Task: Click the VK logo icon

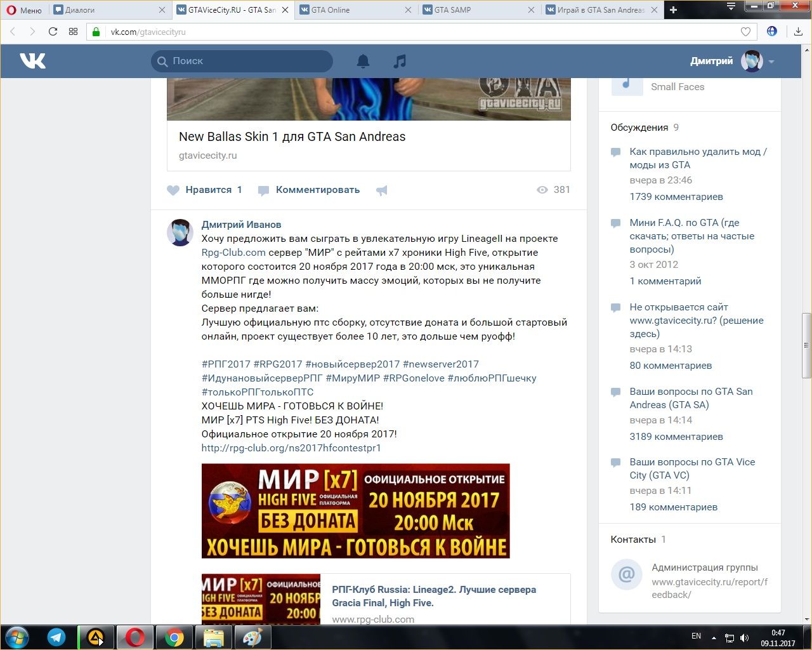Action: [x=32, y=60]
